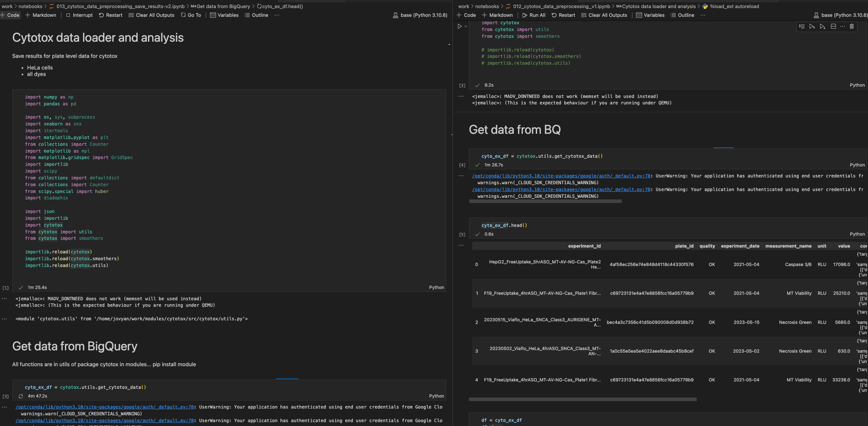Interrupt the running kernel in left notebook

79,15
